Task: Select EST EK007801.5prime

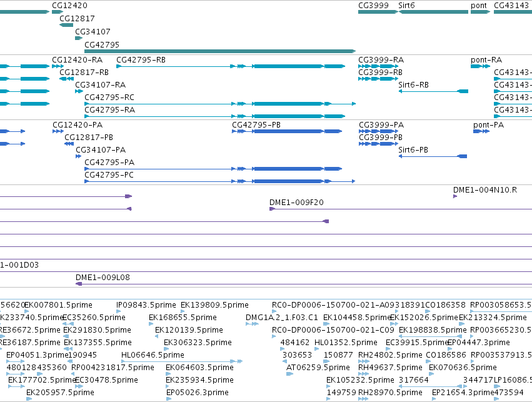Action: point(58,305)
